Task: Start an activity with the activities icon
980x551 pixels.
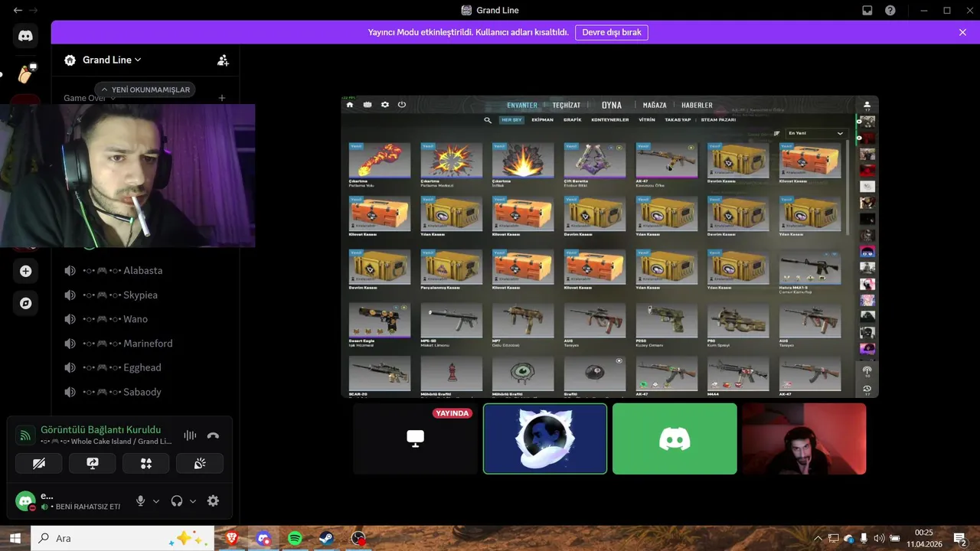Action: (145, 463)
